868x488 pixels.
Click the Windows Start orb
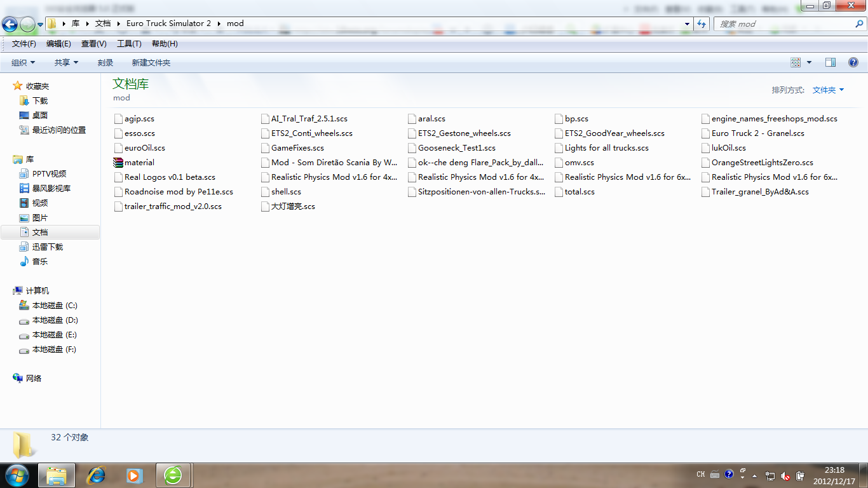(17, 475)
